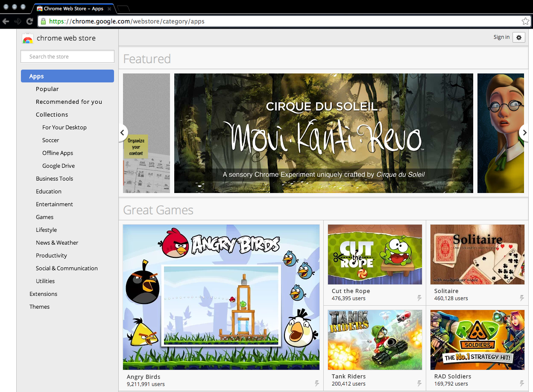
Task: Open a new tab beside Chrome Web Store tab
Action: point(123,9)
